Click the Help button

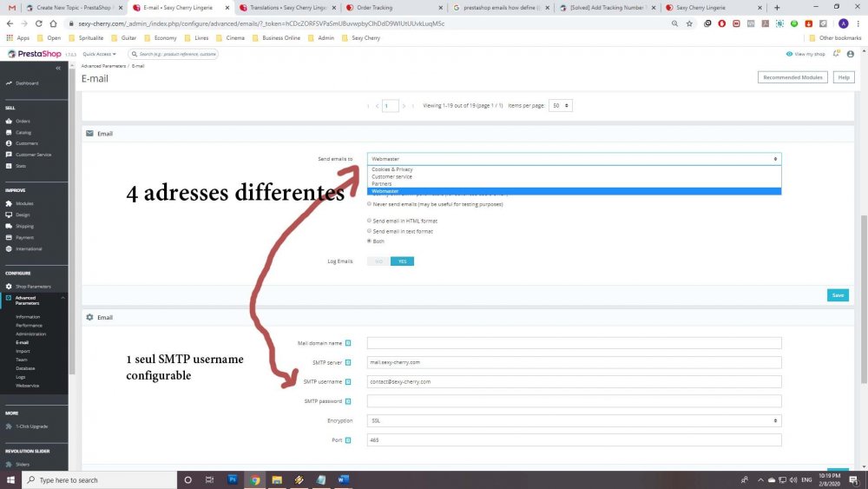coord(844,77)
